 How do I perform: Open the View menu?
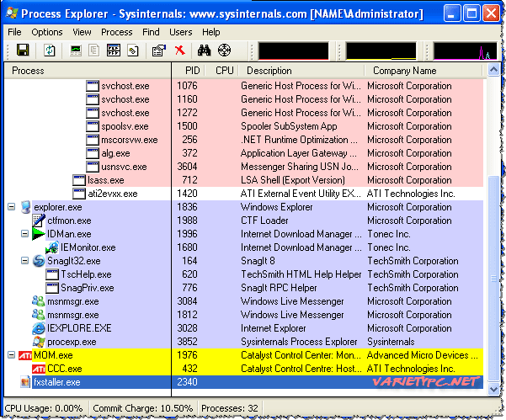pos(82,32)
